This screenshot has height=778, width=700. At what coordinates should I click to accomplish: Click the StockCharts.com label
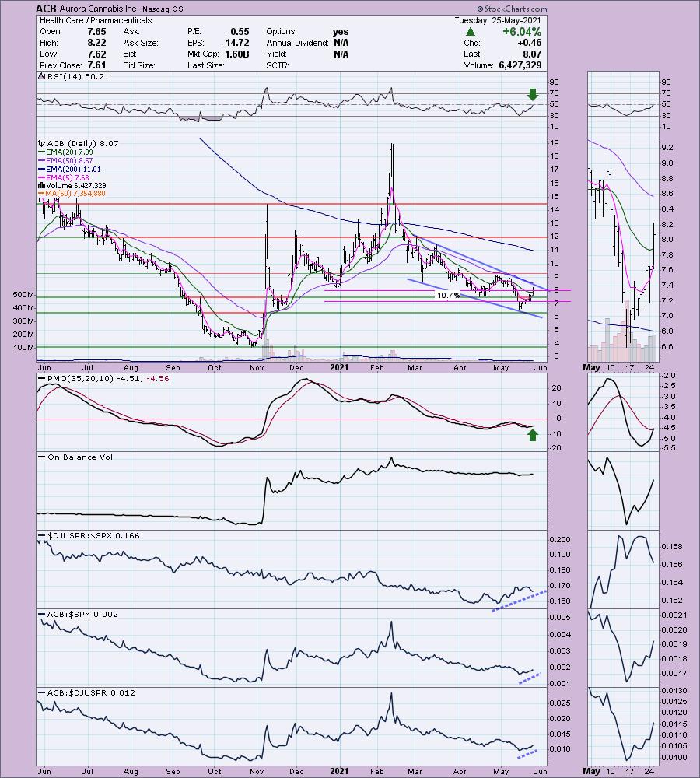pos(512,9)
